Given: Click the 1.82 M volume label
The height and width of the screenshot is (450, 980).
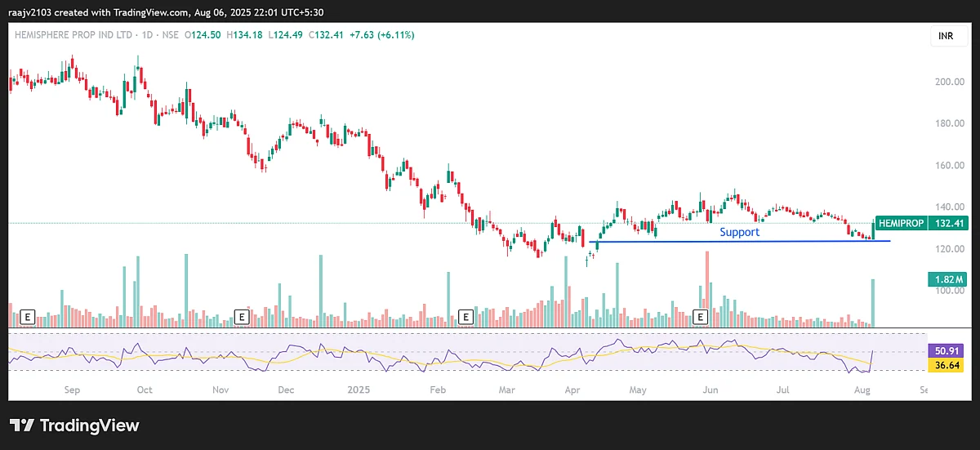Looking at the screenshot, I should click(x=947, y=280).
